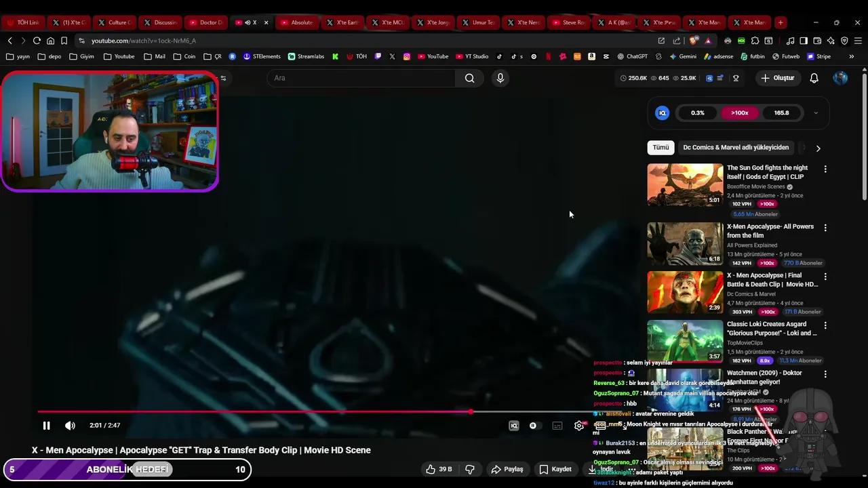Open Boxoffice Movie Scenes channel link
The width and height of the screenshot is (868, 488).
pos(755,187)
